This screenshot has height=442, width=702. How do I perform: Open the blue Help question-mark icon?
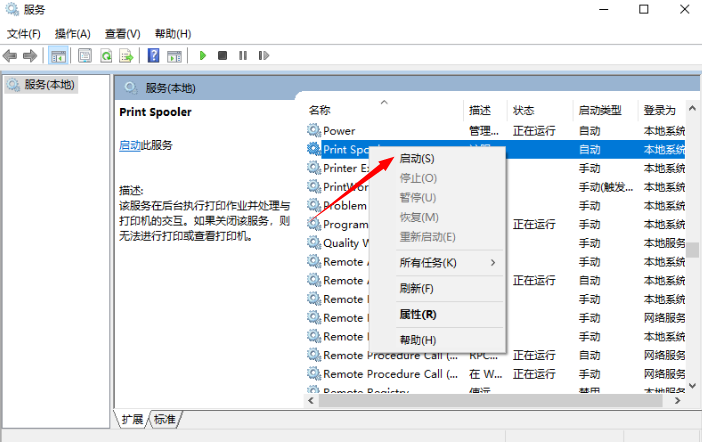154,56
